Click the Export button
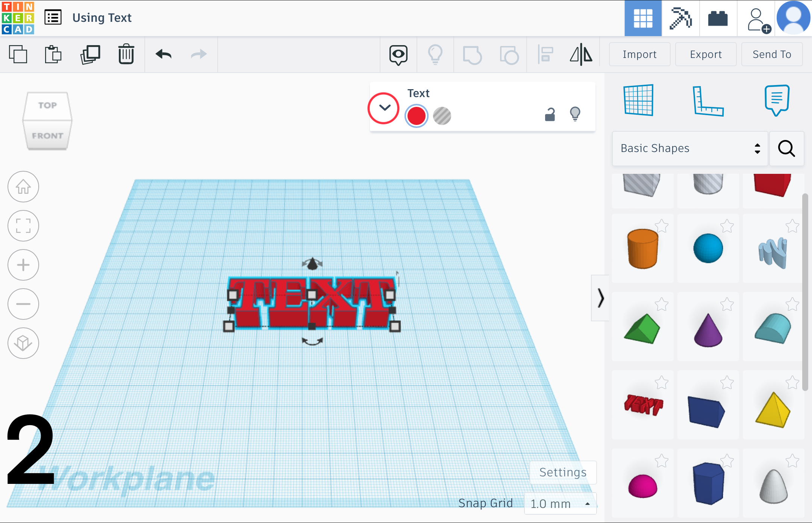The image size is (812, 523). pos(706,55)
